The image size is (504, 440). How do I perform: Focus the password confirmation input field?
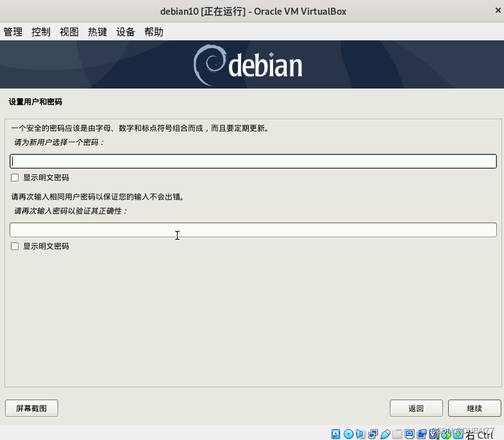pos(253,230)
